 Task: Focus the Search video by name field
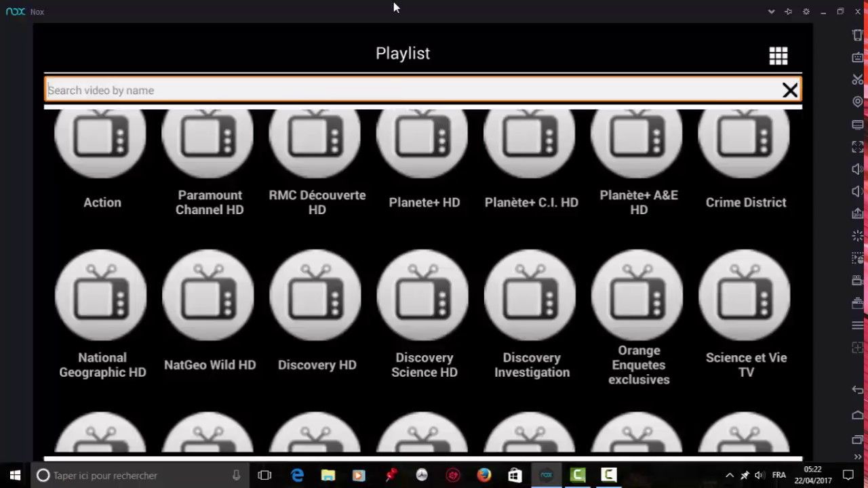tap(423, 90)
